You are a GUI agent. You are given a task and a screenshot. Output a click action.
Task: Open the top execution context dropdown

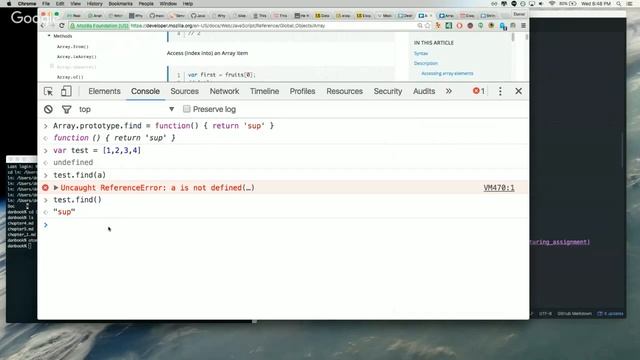(x=127, y=109)
